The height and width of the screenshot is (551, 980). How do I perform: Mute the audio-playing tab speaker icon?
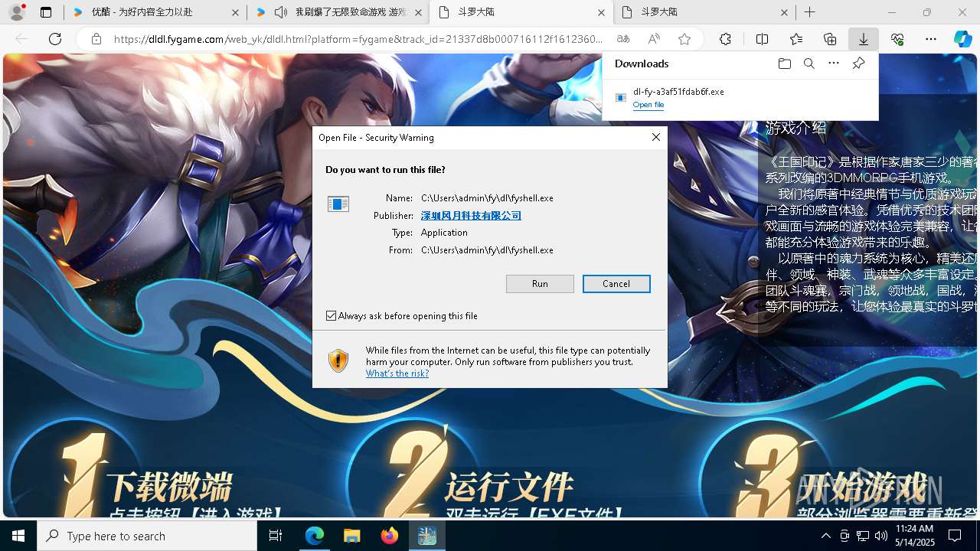pos(281,12)
